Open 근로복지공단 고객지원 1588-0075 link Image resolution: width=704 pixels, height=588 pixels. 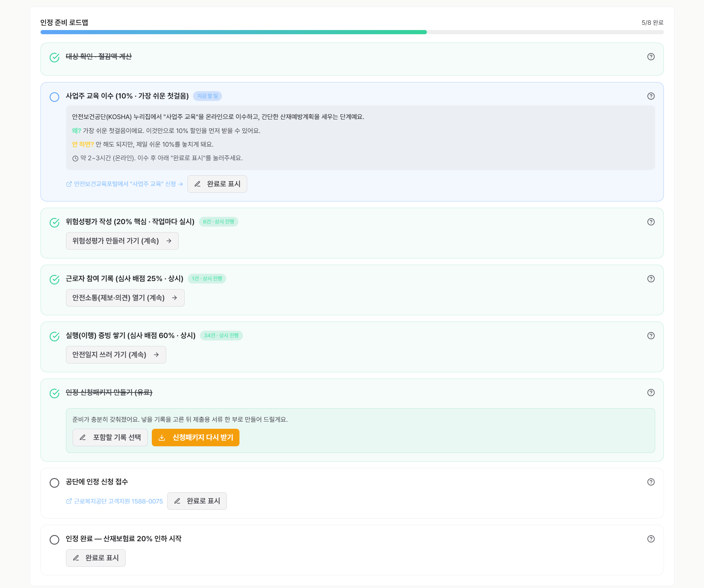[x=114, y=501]
